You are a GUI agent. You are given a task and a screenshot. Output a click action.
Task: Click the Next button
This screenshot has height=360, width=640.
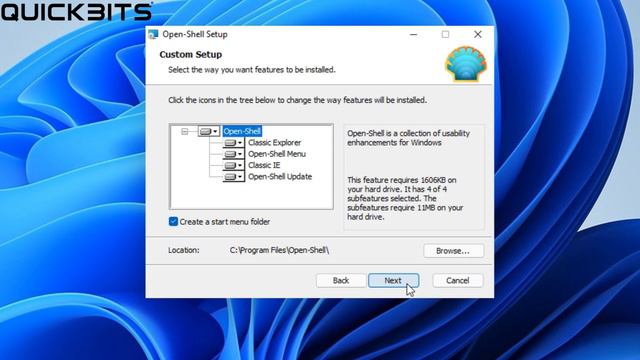(393, 280)
